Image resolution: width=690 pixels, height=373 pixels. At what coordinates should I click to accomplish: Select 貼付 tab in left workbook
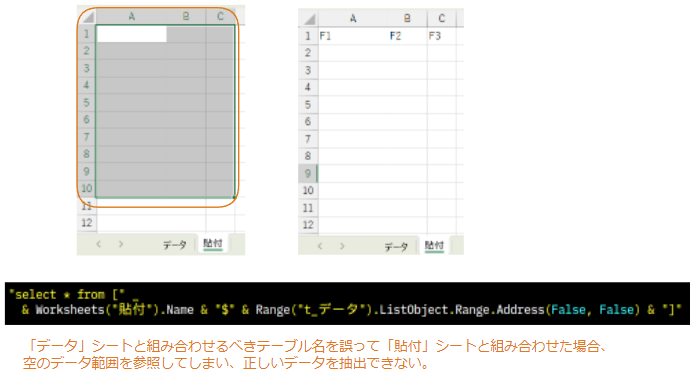213,244
